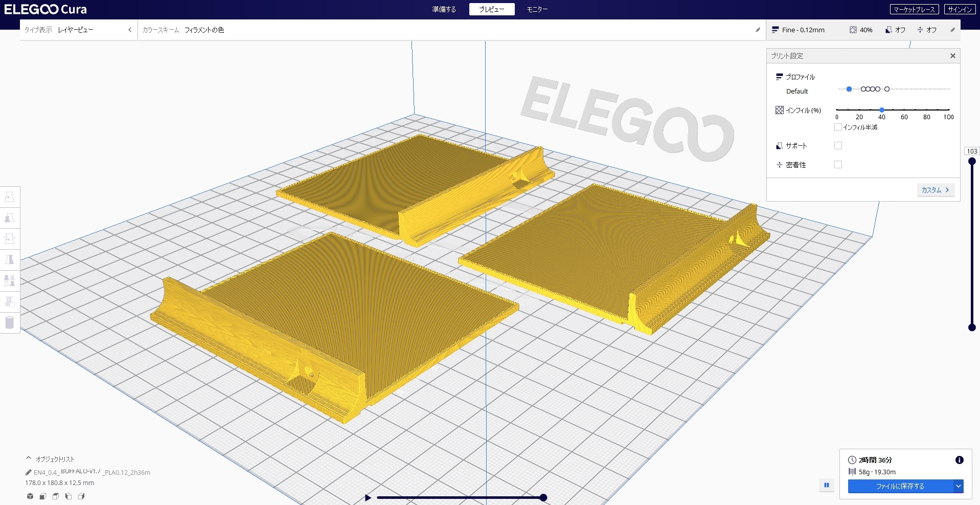Click the layer number field showing 103

[972, 151]
